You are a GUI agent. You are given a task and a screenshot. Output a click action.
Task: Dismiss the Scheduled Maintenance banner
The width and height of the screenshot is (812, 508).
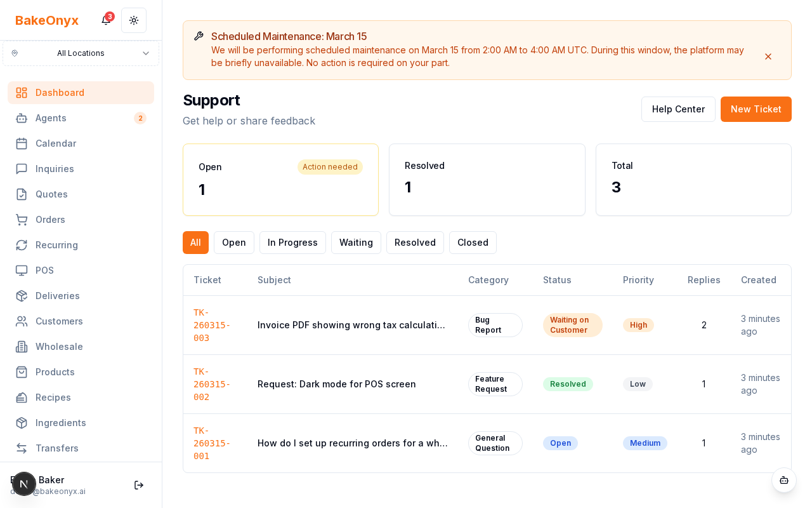(x=768, y=57)
